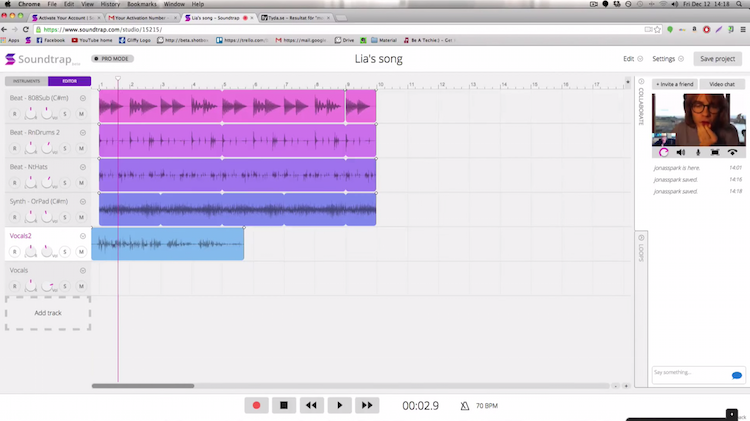The width and height of the screenshot is (750, 421).
Task: Click video chat hang up icon
Action: point(732,152)
